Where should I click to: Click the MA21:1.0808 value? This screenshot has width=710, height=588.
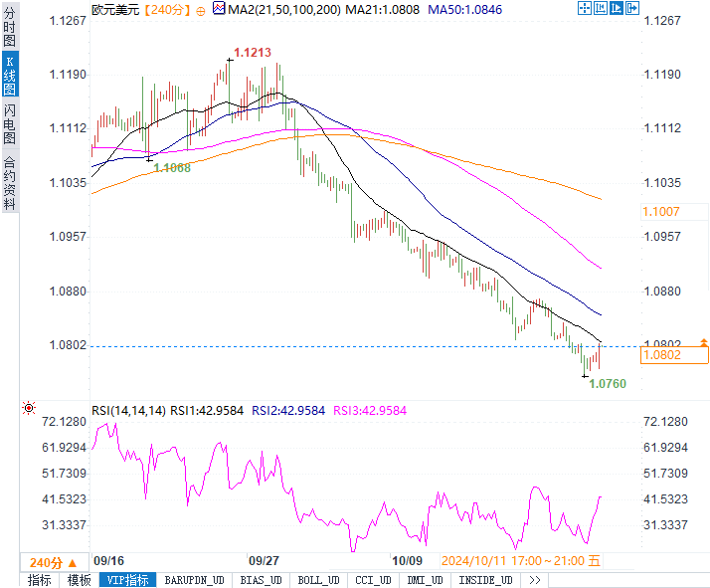pyautogui.click(x=383, y=10)
